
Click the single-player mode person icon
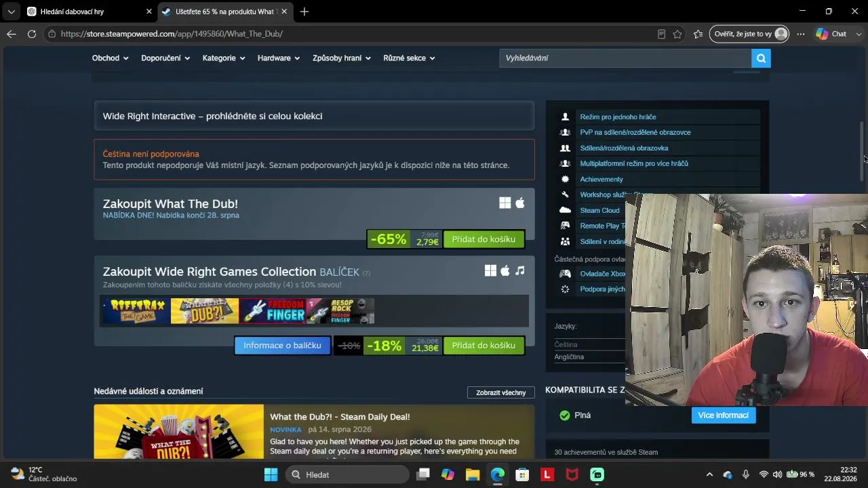(x=565, y=117)
